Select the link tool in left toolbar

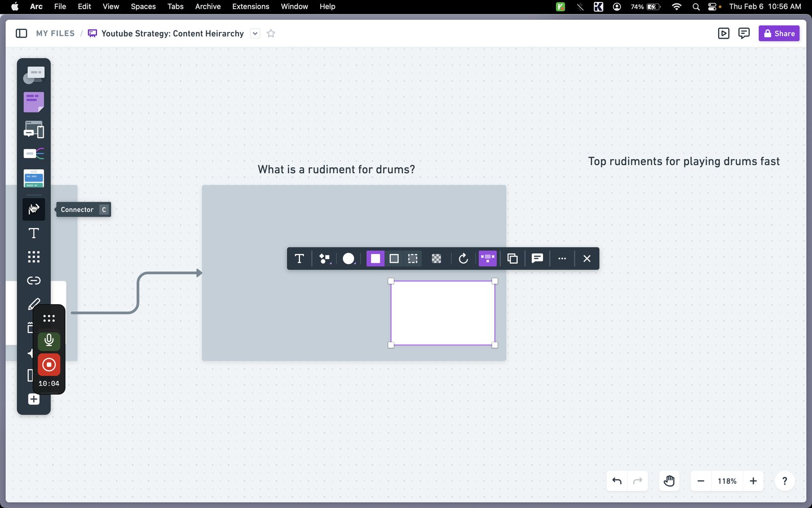33,280
